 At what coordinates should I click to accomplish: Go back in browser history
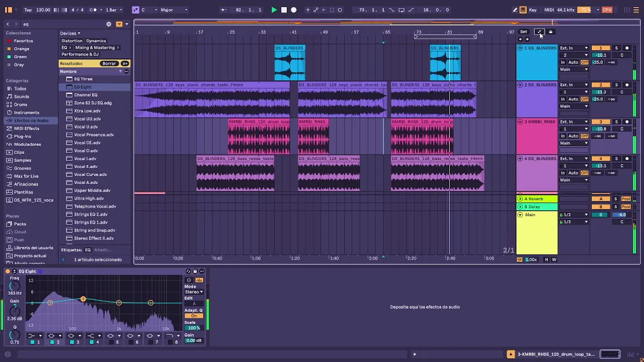[x=8, y=24]
